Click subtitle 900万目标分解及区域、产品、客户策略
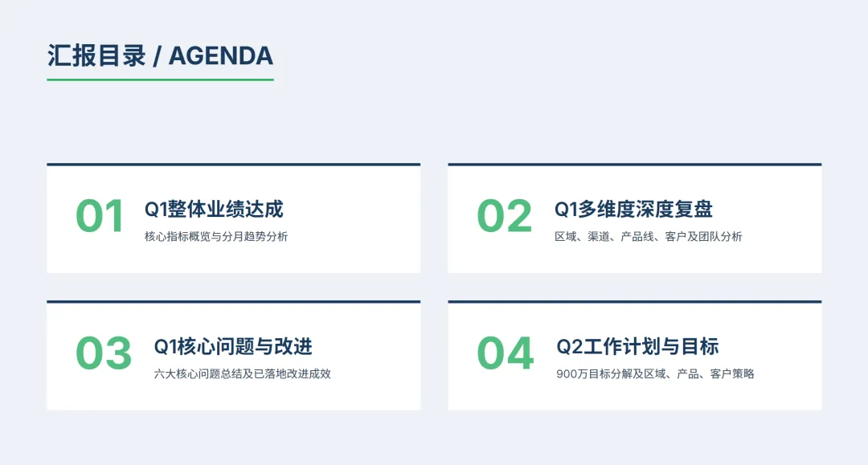The width and height of the screenshot is (868, 465). (x=655, y=373)
